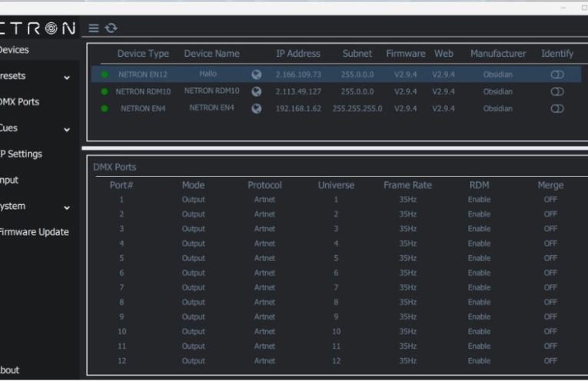The height and width of the screenshot is (381, 588).
Task: Click green status dot for NETRON EN4
Action: [x=104, y=108]
